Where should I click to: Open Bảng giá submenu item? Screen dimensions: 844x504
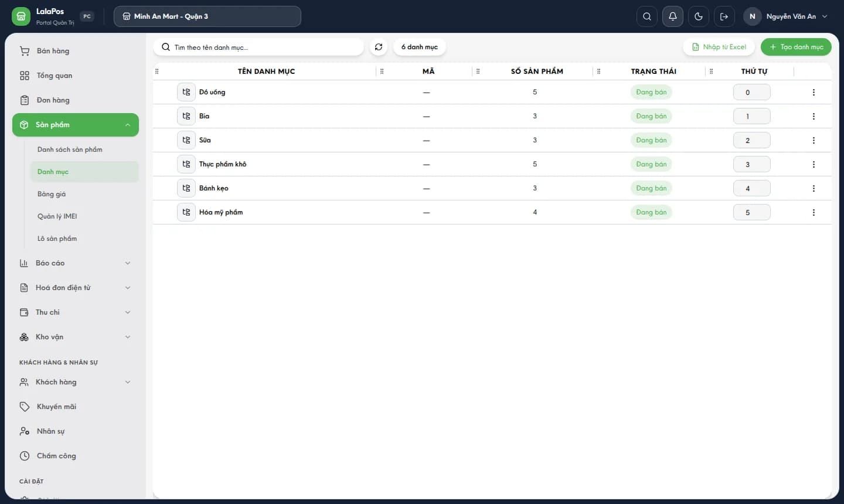point(84,194)
